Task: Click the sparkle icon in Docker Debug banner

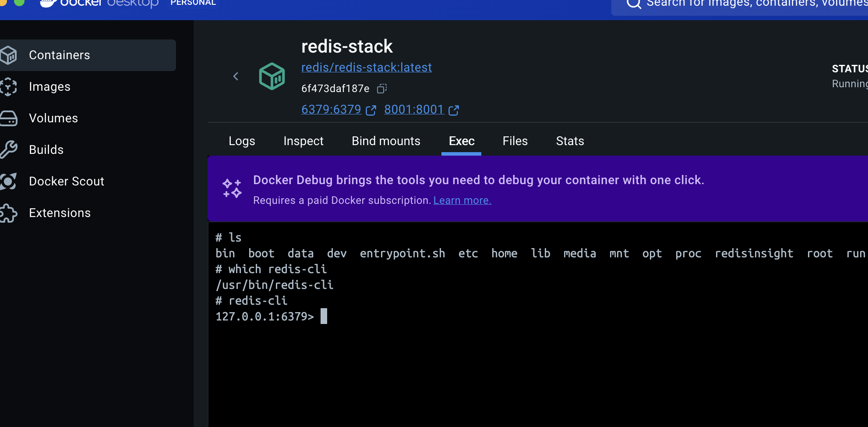Action: click(232, 188)
